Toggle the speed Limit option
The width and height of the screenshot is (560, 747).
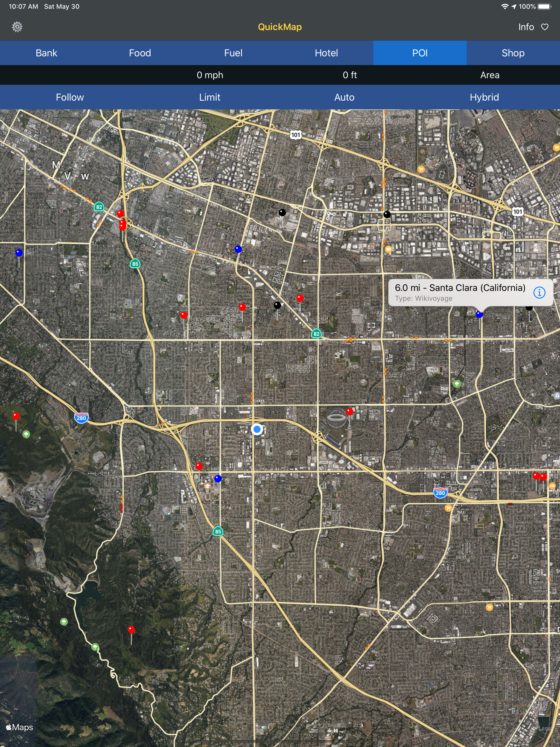[210, 97]
